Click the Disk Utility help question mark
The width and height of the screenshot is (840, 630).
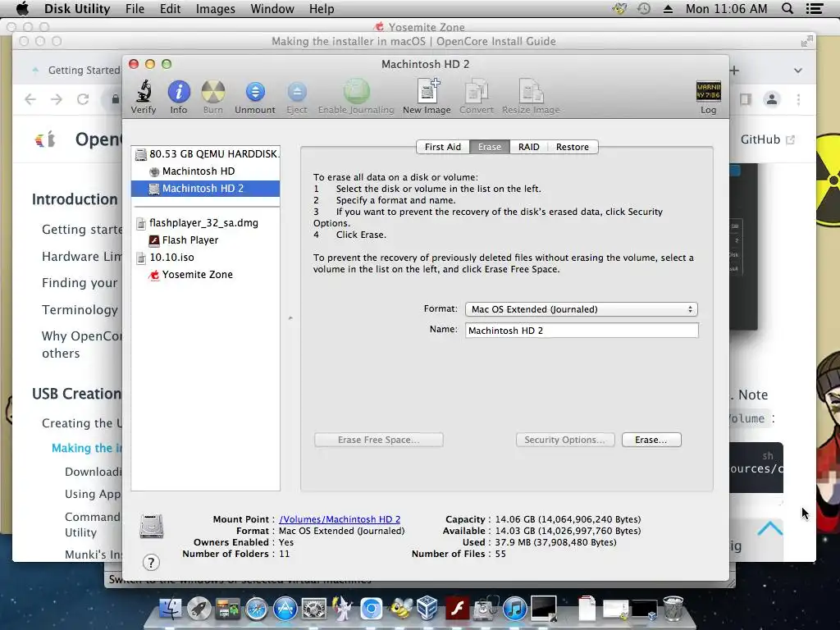tap(151, 563)
